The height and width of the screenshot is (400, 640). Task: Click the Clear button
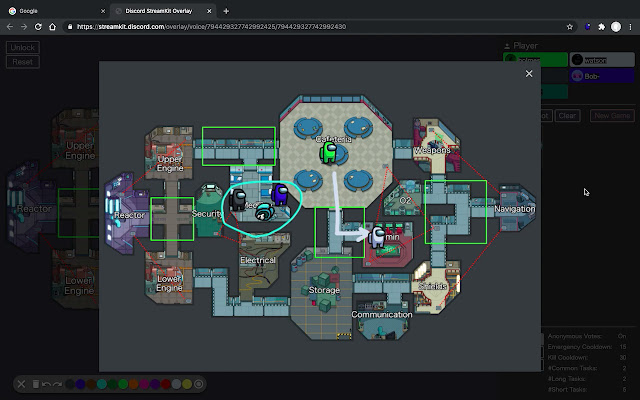[x=567, y=116]
